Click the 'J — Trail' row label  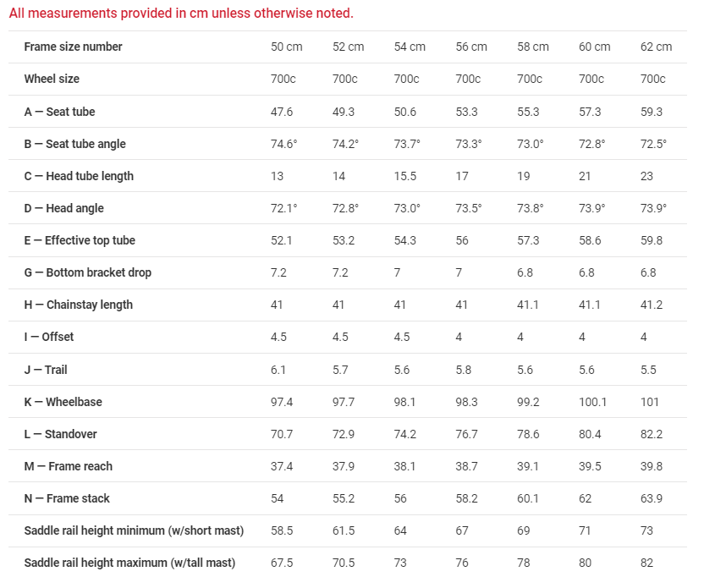tap(46, 370)
